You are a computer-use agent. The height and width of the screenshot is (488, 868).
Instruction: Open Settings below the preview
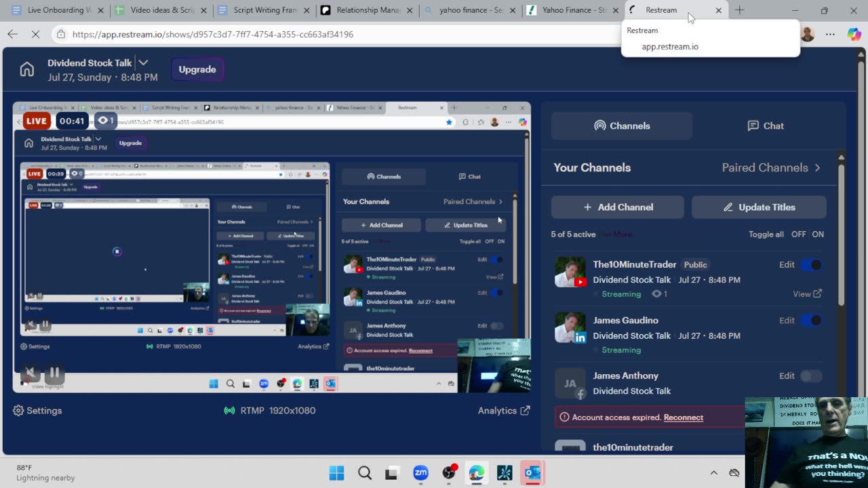pyautogui.click(x=37, y=411)
